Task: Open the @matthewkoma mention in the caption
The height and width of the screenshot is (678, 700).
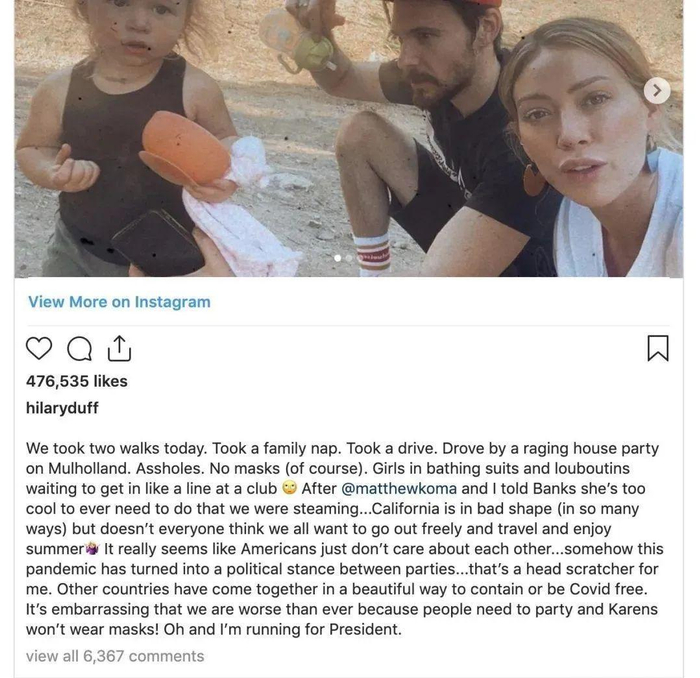Action: (398, 489)
